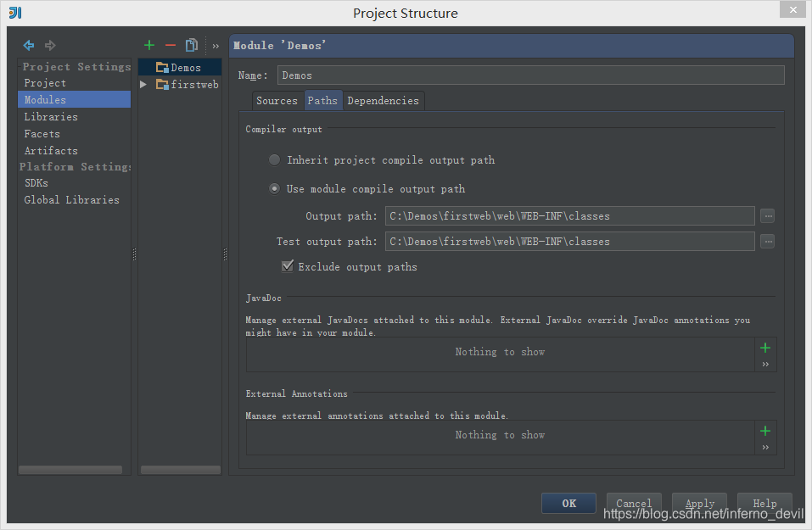Copy the selected module icon
812x530 pixels.
tap(192, 46)
